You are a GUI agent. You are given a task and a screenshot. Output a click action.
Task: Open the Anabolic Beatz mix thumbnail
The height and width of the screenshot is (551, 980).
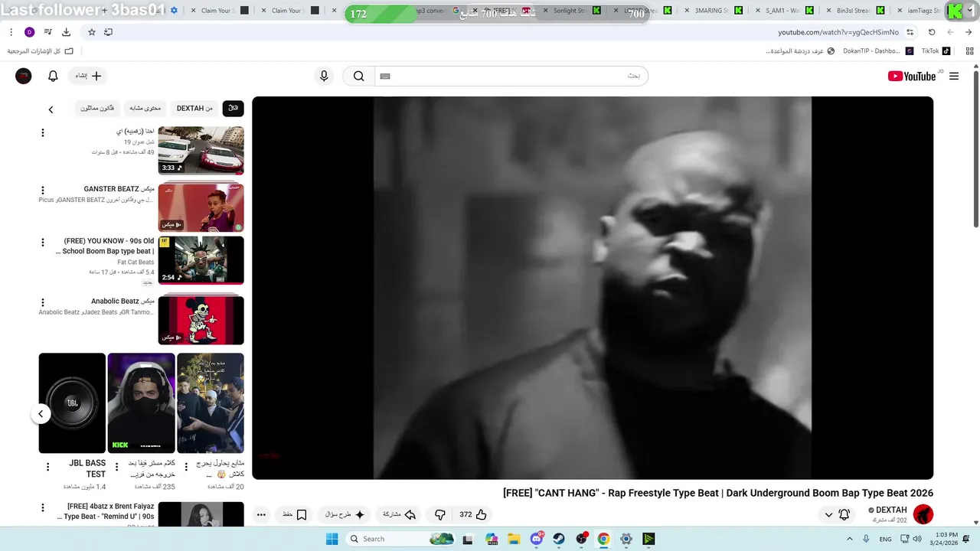pyautogui.click(x=201, y=320)
